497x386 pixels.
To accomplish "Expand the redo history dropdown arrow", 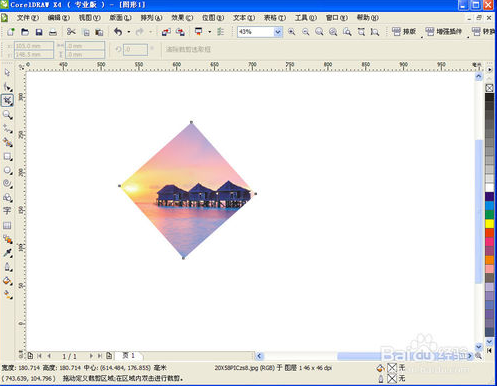I will [150, 32].
